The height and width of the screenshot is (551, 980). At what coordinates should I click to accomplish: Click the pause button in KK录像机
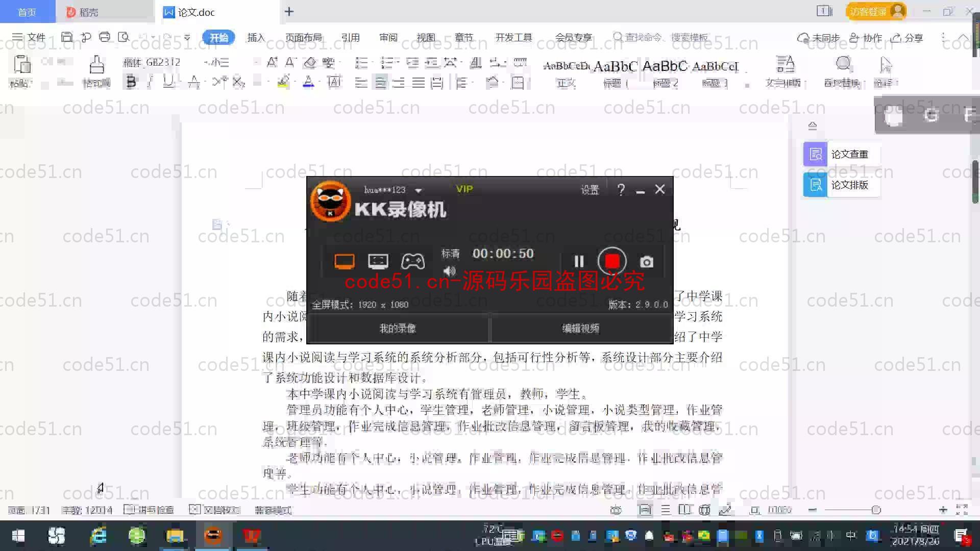(x=577, y=261)
